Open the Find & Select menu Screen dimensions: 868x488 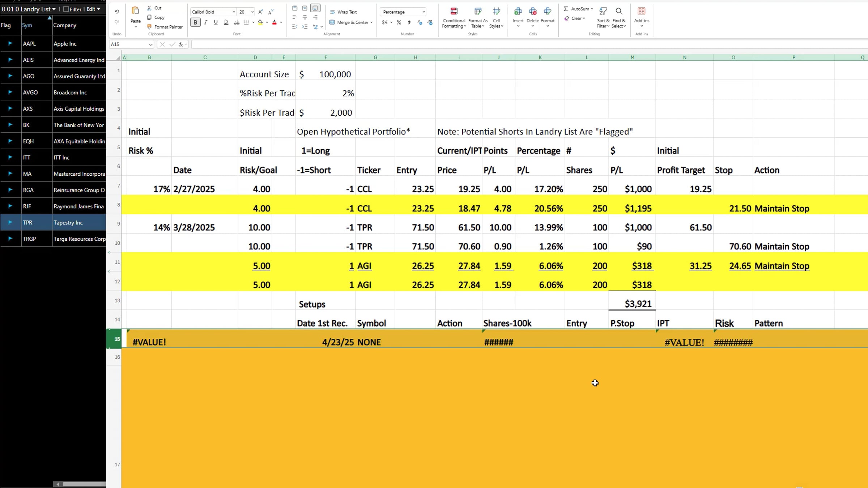point(619,18)
